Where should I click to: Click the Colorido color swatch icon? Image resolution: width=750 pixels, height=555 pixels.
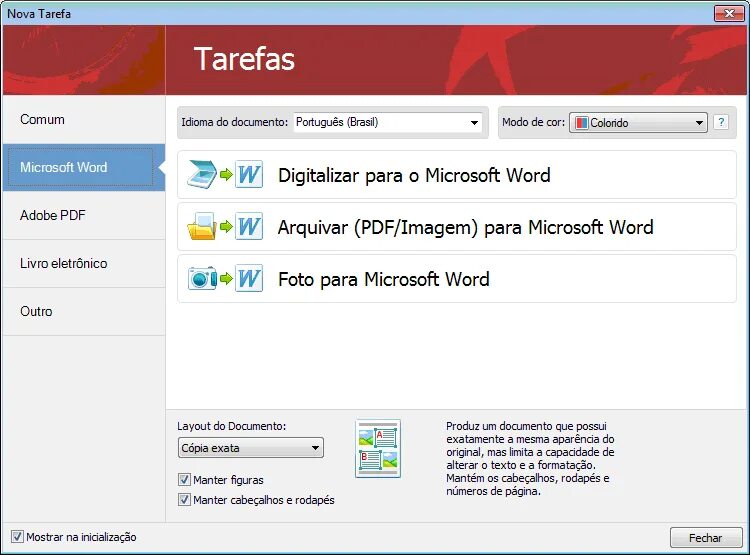581,123
